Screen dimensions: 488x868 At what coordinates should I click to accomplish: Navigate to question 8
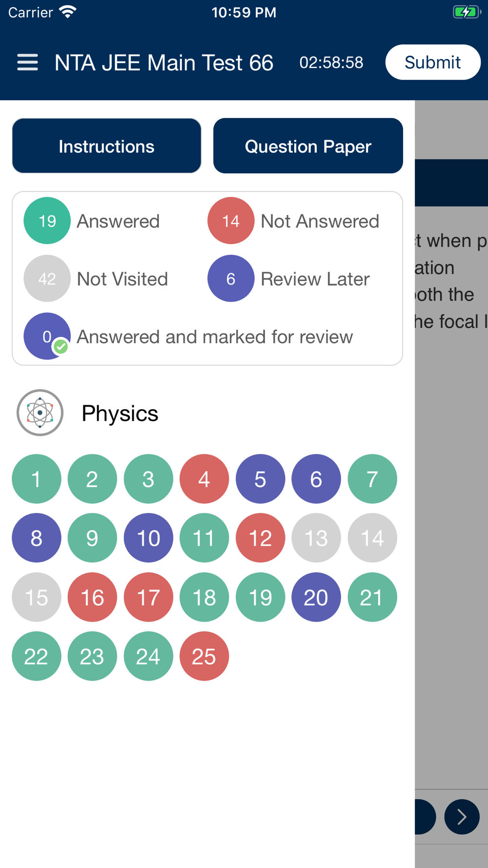[x=37, y=538]
